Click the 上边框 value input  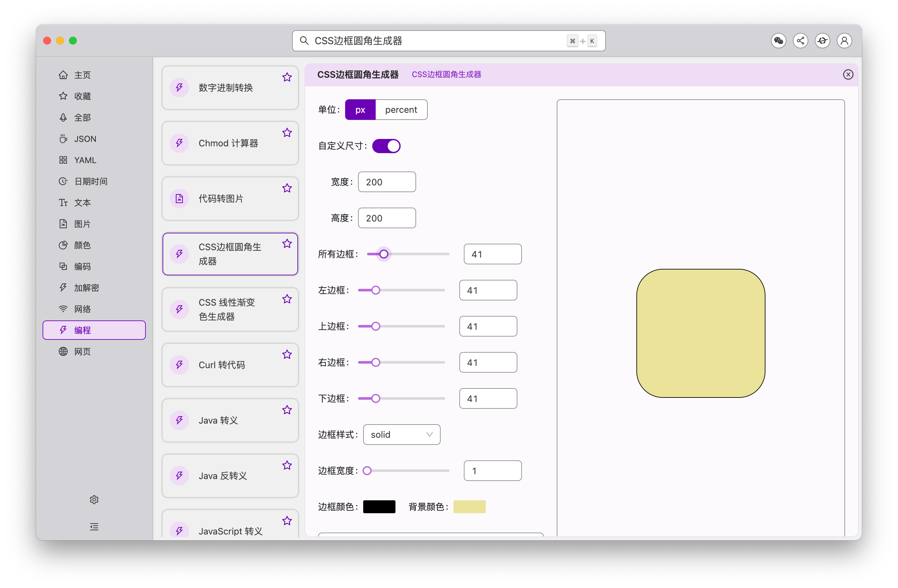[x=488, y=326]
